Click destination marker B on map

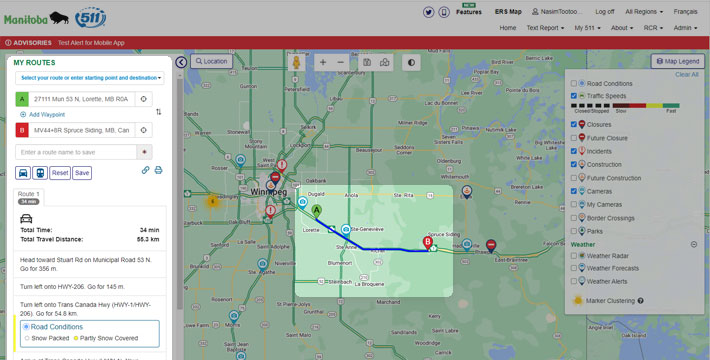[x=427, y=242]
